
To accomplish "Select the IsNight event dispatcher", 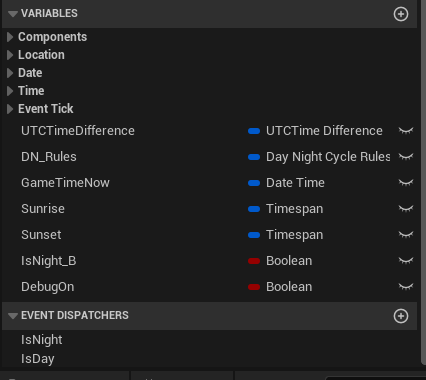I will click(42, 340).
